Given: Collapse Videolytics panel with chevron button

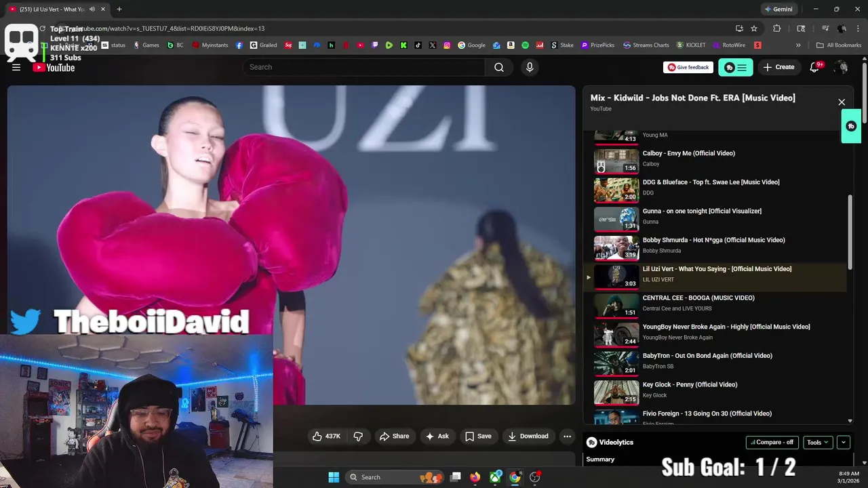Looking at the screenshot, I should 844,442.
